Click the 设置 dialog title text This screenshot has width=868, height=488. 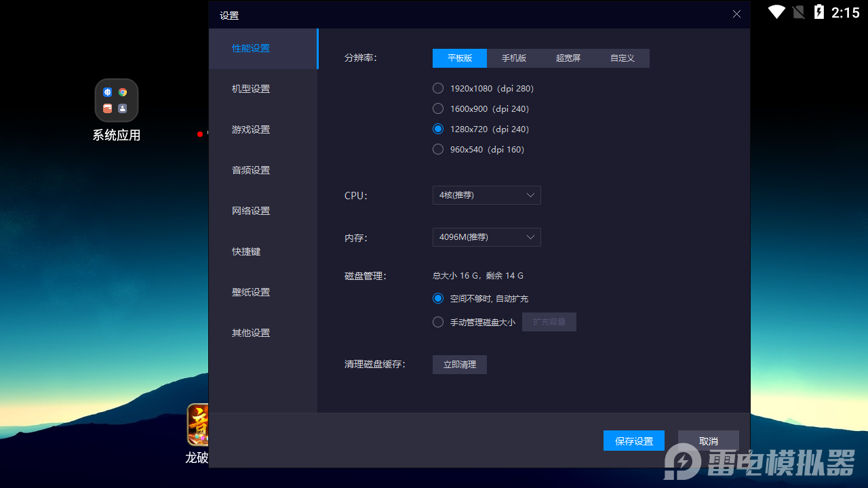[x=229, y=15]
